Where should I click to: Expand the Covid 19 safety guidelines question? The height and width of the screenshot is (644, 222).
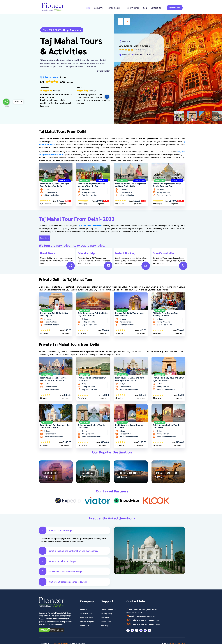(x=74, y=582)
